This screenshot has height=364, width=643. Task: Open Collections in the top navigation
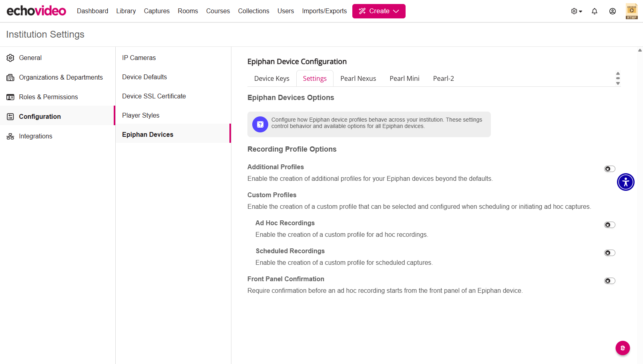(254, 11)
